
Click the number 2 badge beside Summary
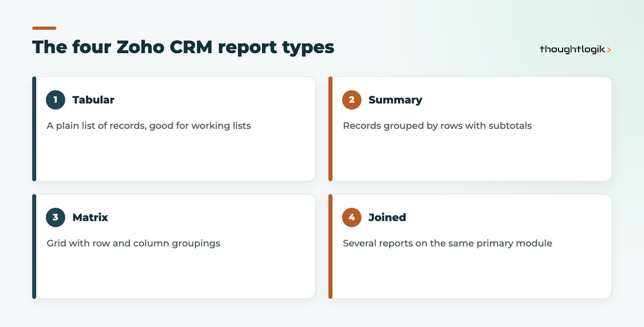[x=352, y=100]
